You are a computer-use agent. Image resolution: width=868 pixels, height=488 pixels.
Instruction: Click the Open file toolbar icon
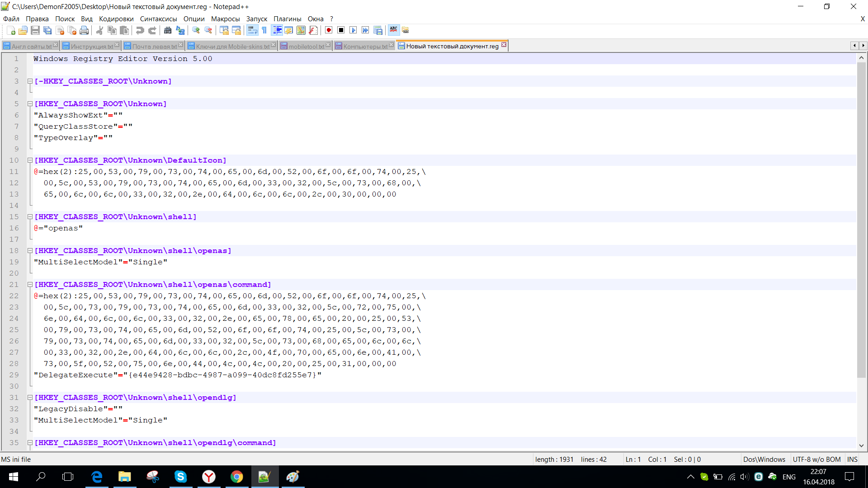[x=23, y=30]
